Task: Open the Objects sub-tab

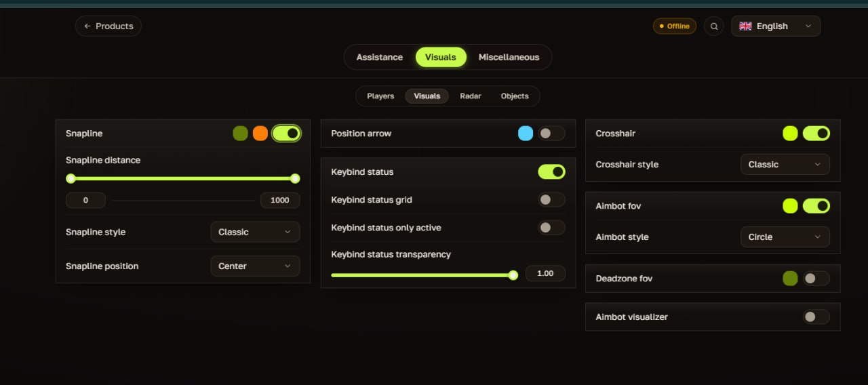Action: (x=515, y=96)
